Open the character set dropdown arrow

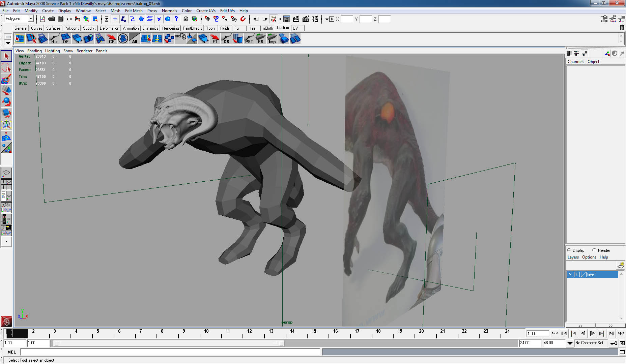[570, 343]
